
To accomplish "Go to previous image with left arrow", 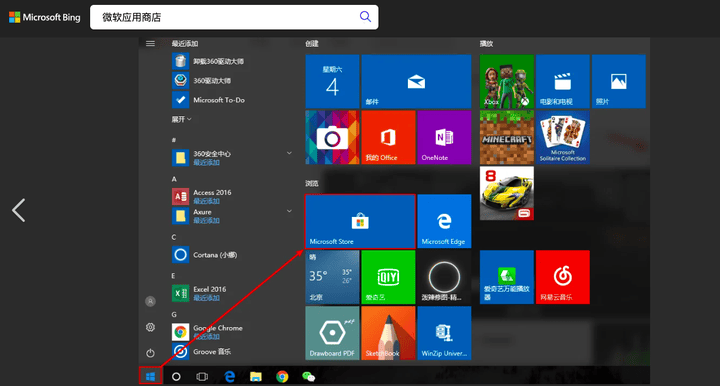I will pyautogui.click(x=18, y=211).
